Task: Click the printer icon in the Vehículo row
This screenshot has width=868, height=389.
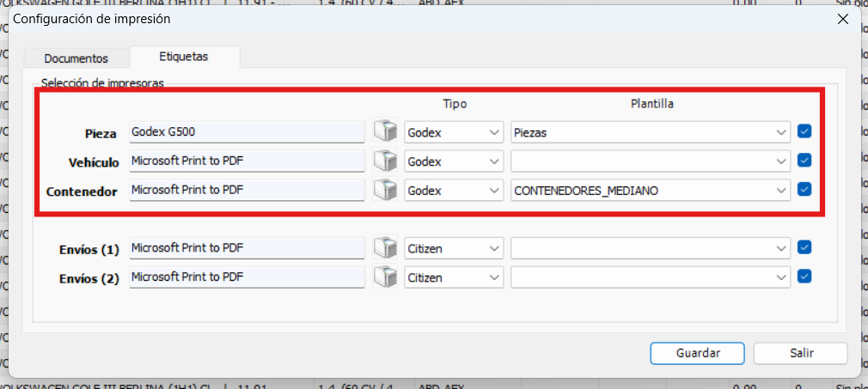Action: click(386, 161)
